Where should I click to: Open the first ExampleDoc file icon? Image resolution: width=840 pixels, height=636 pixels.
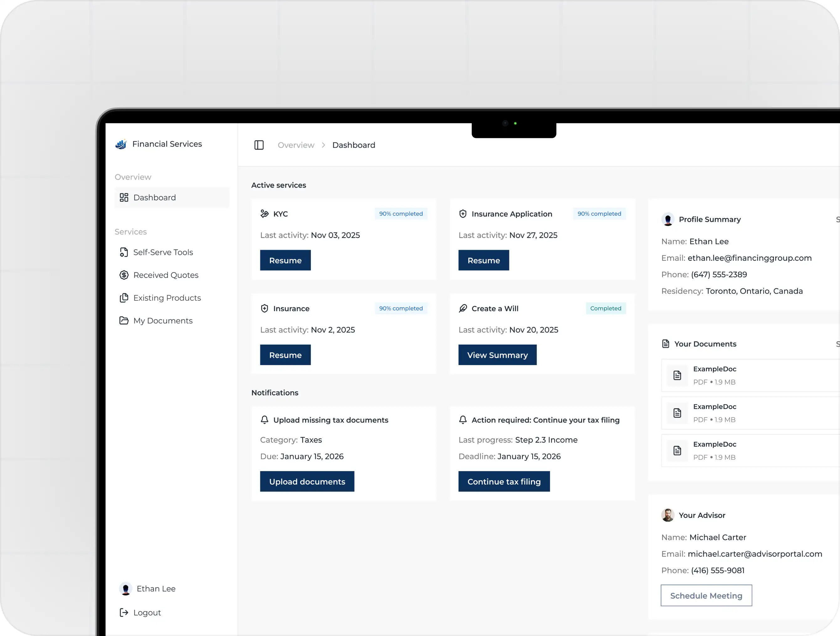click(x=677, y=375)
